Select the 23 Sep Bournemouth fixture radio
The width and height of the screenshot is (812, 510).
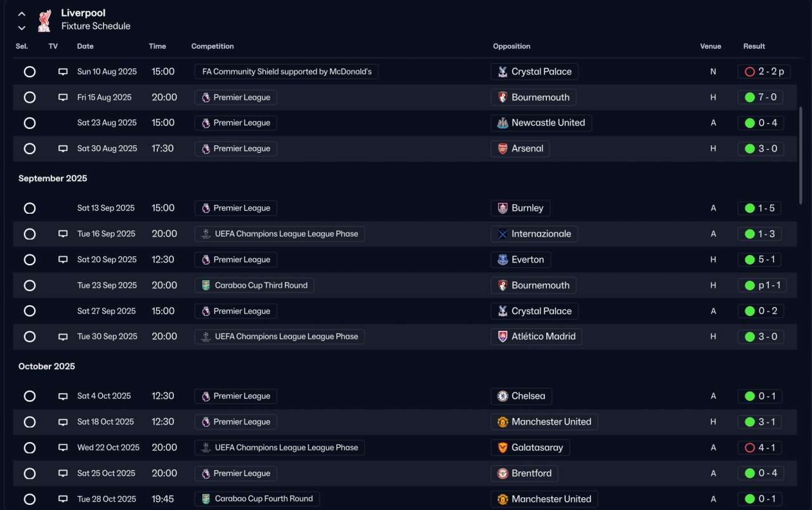[29, 285]
